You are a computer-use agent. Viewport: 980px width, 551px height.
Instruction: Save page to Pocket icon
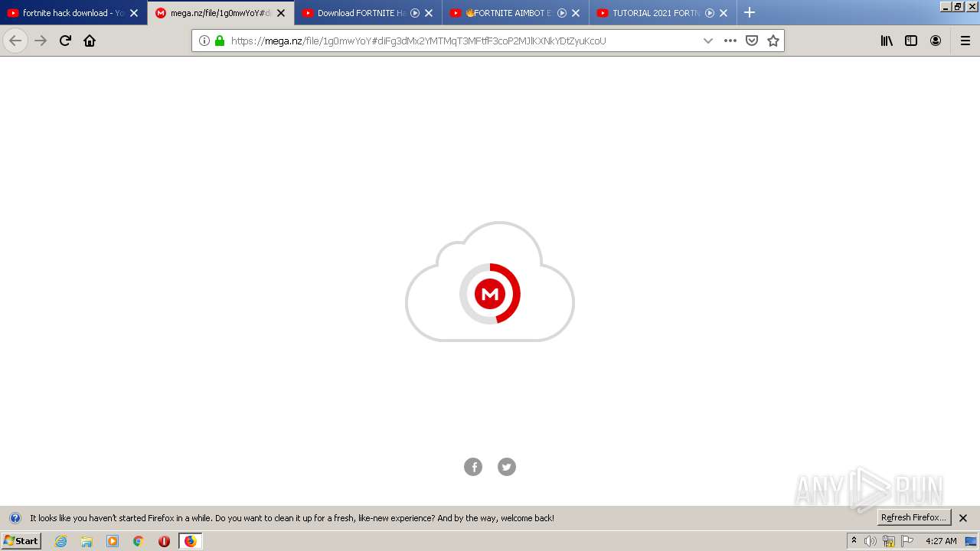752,41
